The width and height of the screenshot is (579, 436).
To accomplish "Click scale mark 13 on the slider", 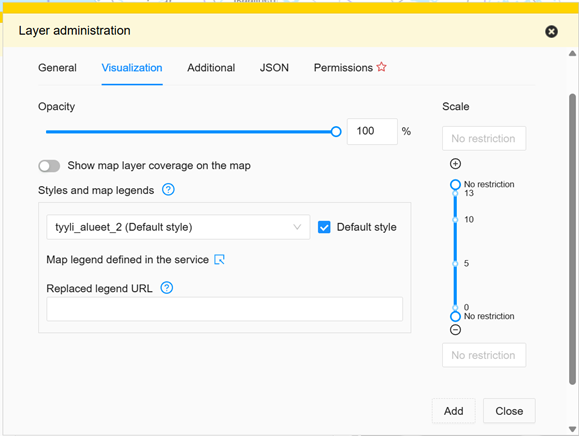I will point(455,193).
